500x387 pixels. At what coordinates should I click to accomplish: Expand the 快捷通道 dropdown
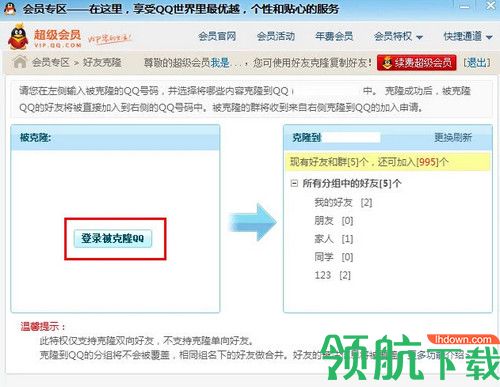[468, 36]
